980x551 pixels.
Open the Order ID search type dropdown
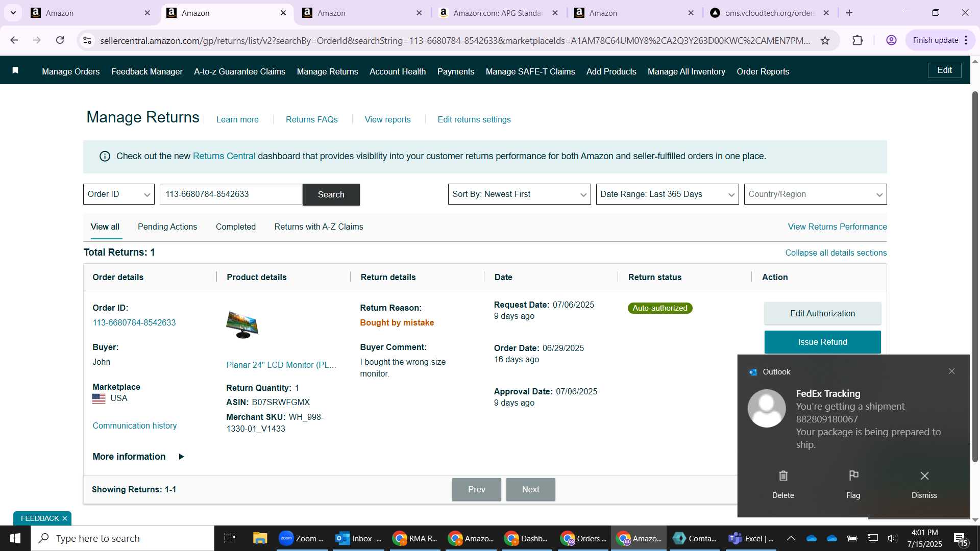click(x=119, y=194)
